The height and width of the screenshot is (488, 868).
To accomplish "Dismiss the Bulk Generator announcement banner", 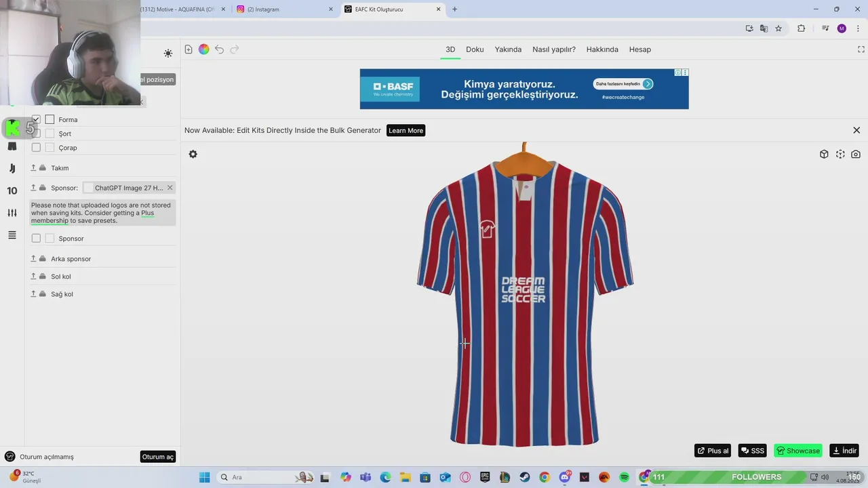I will pyautogui.click(x=856, y=130).
